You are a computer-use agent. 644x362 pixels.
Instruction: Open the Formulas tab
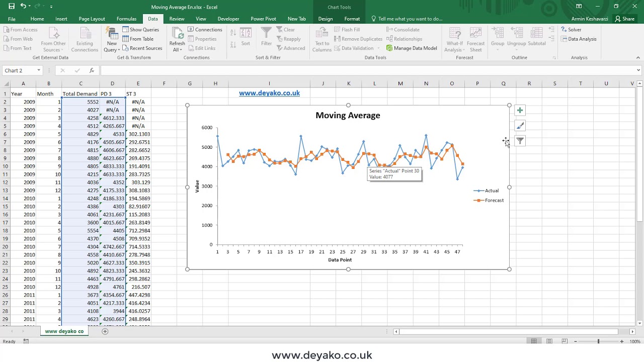(x=126, y=19)
